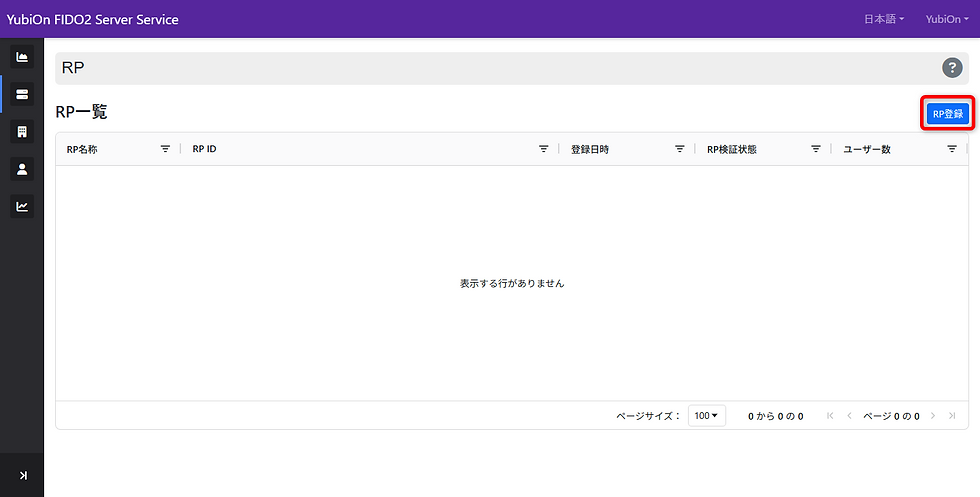Open the dashboard area-chart sidebar icon
Image resolution: width=980 pixels, height=497 pixels.
(22, 57)
